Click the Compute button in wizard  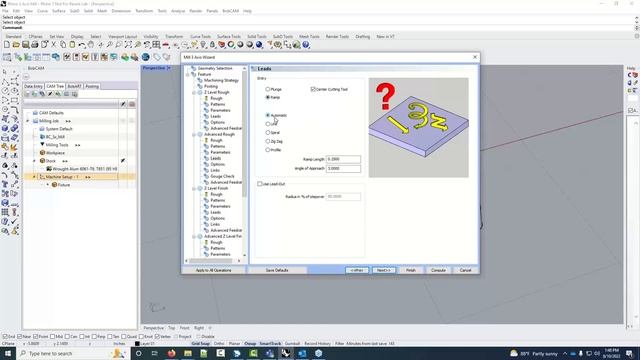click(x=438, y=270)
